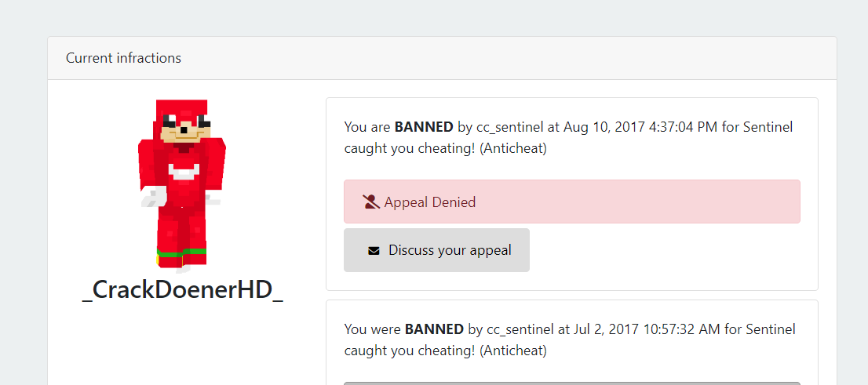This screenshot has height=385, width=868.
Task: Click the Current infractions panel header
Action: point(442,58)
